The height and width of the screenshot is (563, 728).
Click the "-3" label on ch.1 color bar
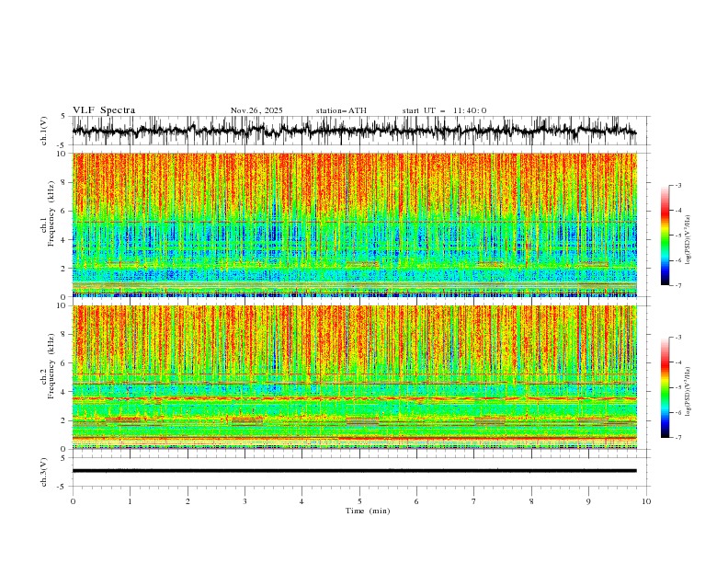click(x=677, y=185)
